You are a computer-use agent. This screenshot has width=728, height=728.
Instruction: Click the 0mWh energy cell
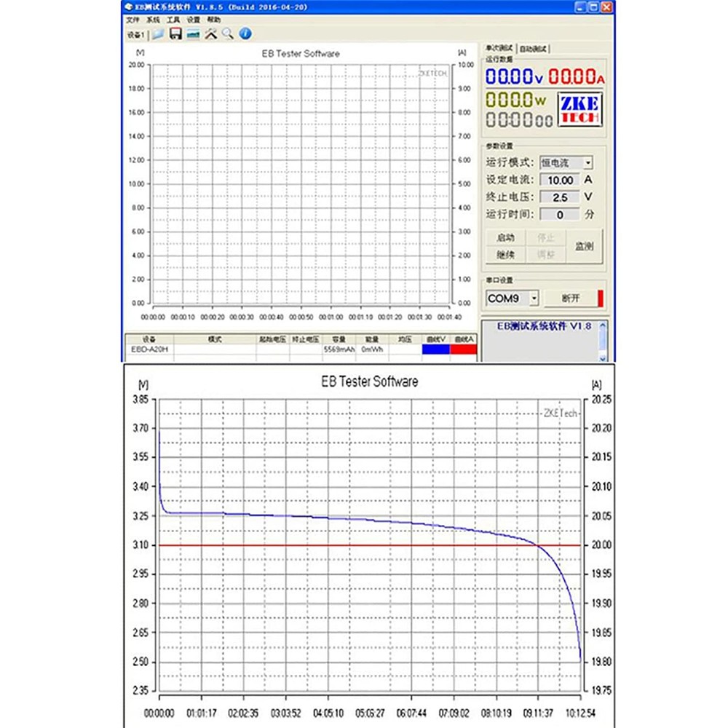point(372,349)
